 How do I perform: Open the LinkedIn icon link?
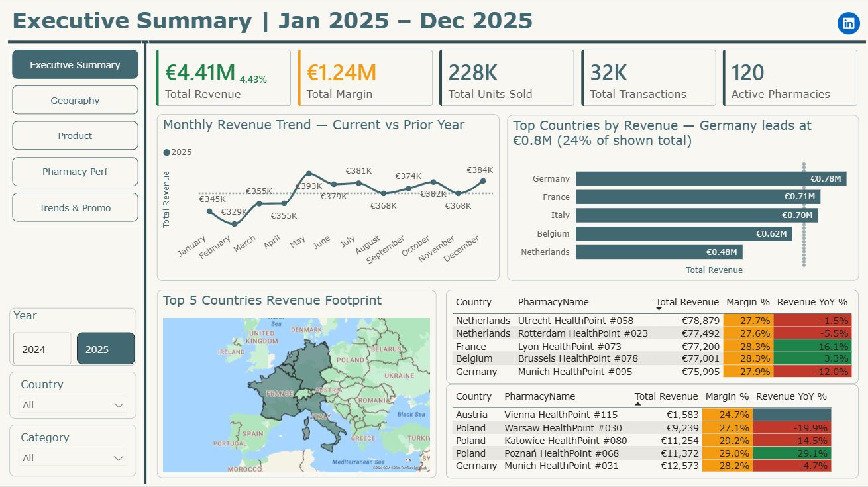[848, 24]
